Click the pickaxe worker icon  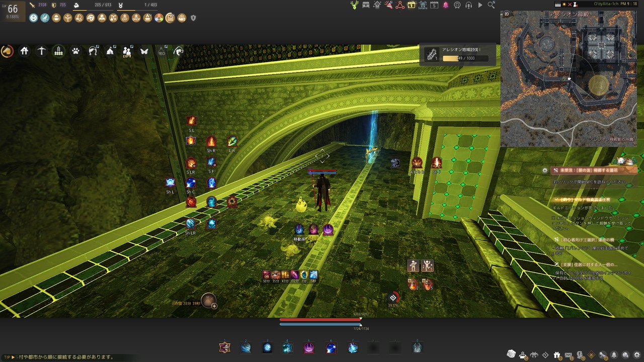point(41,51)
